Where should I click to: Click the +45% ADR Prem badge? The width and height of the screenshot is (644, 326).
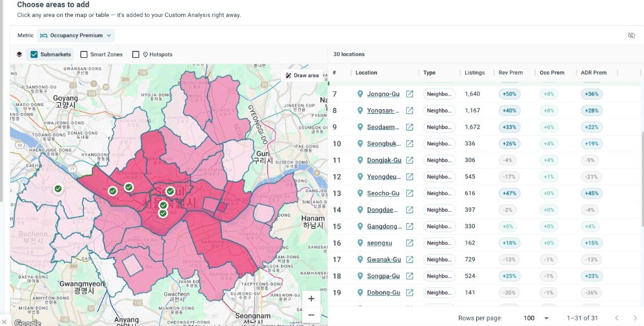pyautogui.click(x=591, y=193)
